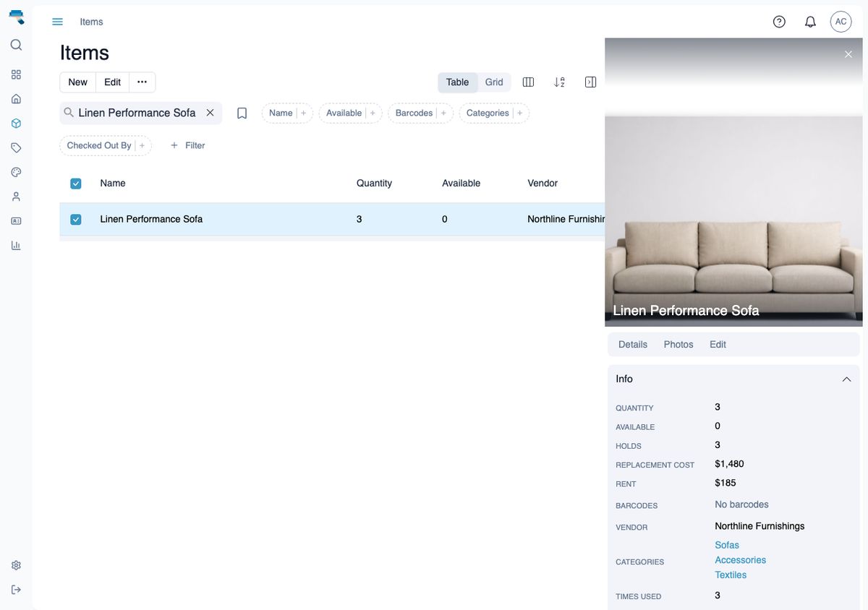The width and height of the screenshot is (868, 610).
Task: Open the Barcodes filter chip
Action: point(420,113)
